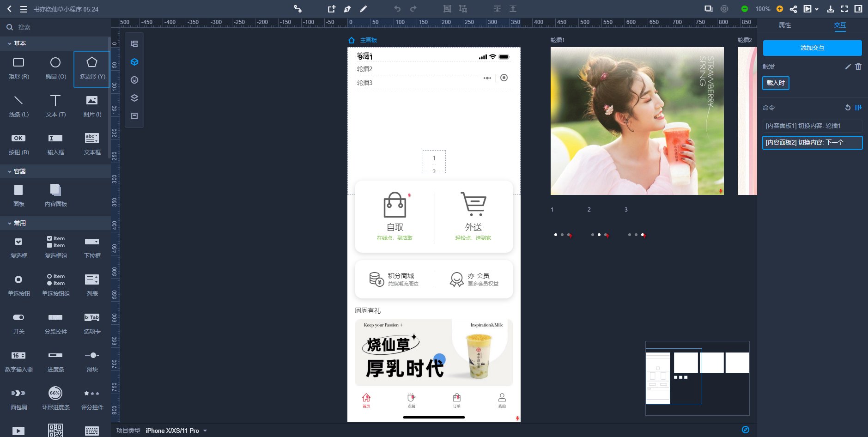This screenshot has width=868, height=437.
Task: Pick the 内容面板 content panel container
Action: pos(55,196)
